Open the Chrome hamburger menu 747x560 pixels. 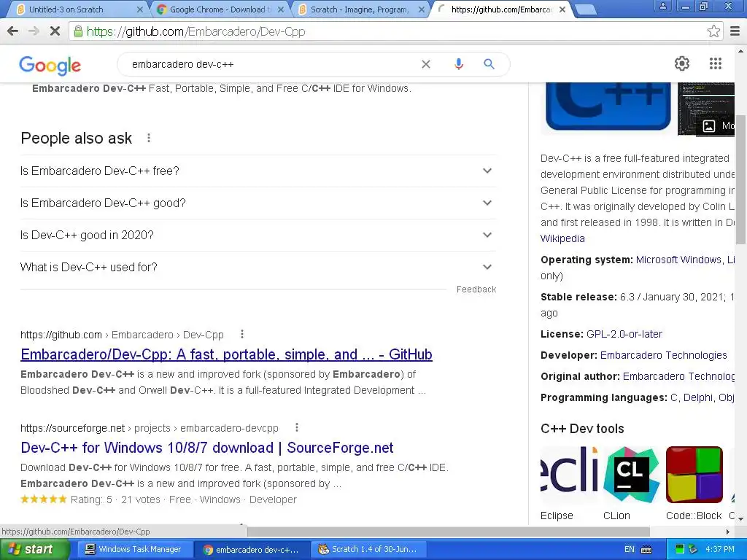pyautogui.click(x=735, y=31)
